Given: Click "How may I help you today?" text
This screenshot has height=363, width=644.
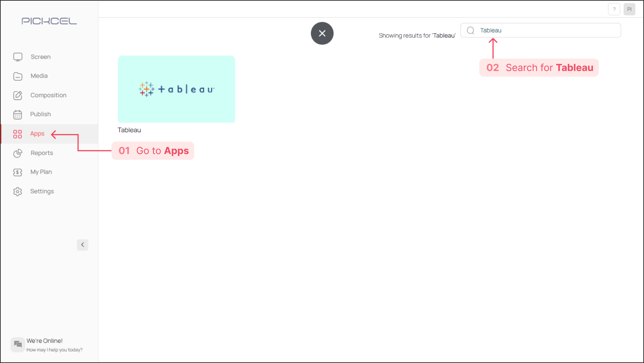Looking at the screenshot, I should (55, 350).
